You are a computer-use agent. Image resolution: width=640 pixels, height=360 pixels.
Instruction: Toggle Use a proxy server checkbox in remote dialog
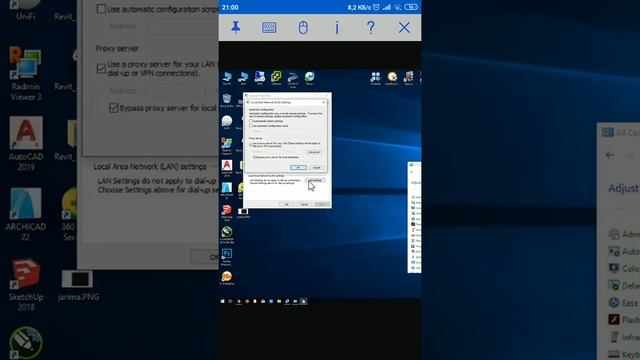point(251,144)
